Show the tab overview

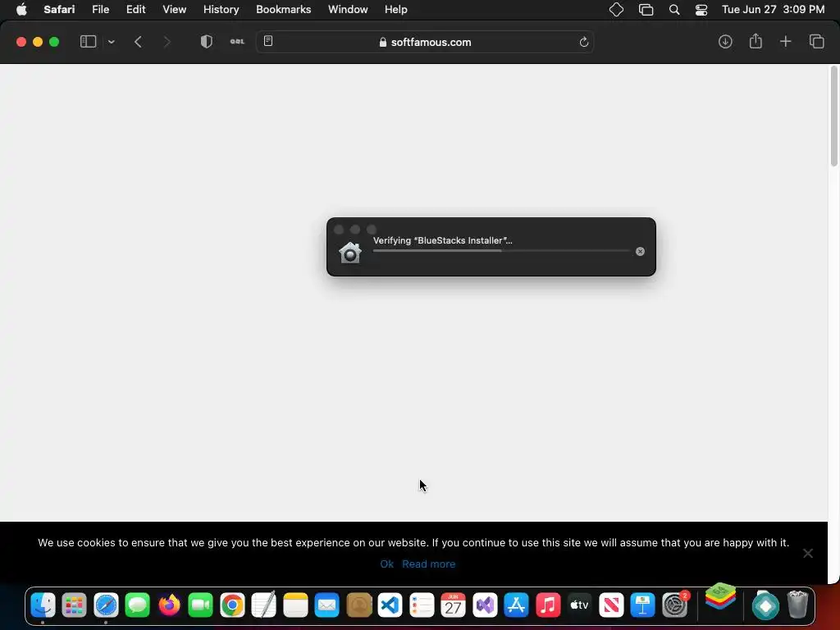point(816,42)
